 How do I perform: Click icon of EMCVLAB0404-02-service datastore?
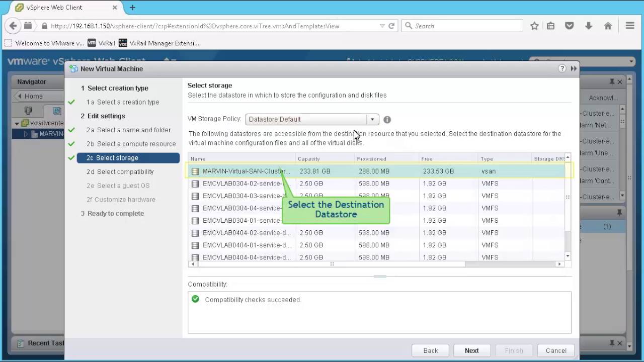[x=195, y=233]
